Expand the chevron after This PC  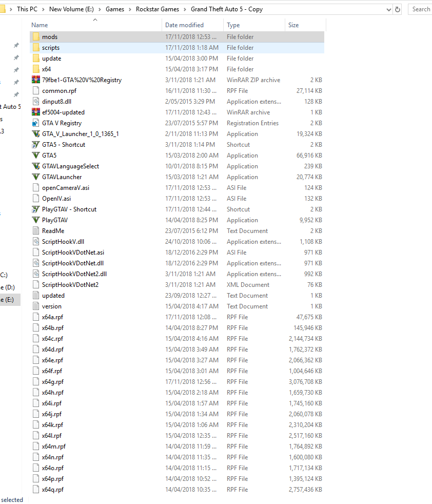pos(43,9)
